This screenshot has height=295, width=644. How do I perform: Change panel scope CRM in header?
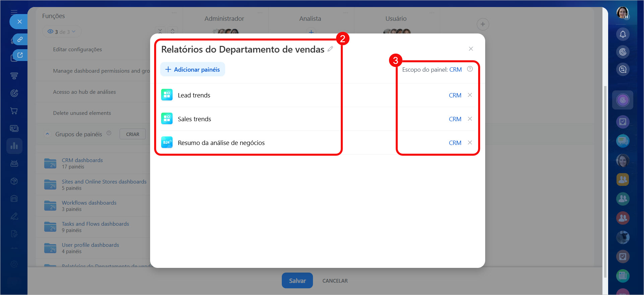pyautogui.click(x=455, y=70)
